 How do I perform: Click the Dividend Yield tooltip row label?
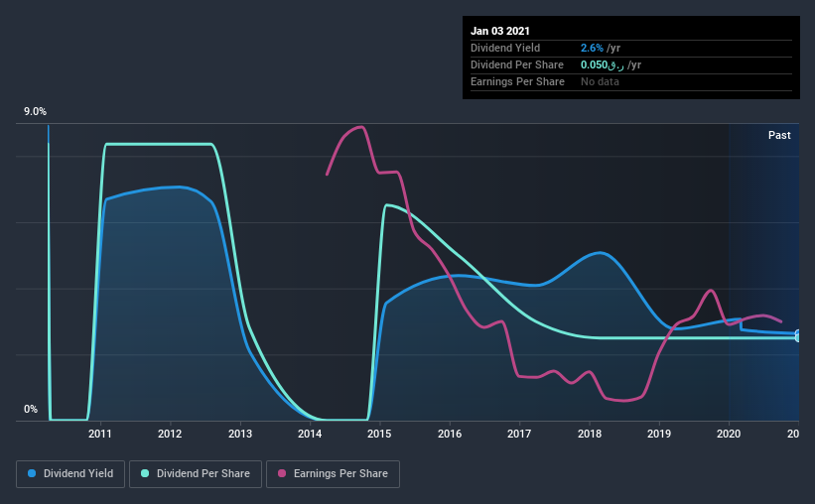coord(505,48)
